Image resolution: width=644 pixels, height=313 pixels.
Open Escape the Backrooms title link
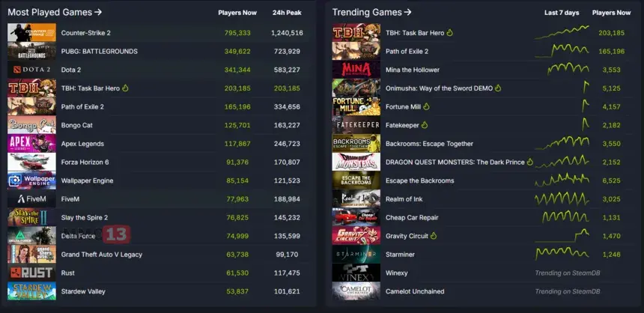pos(420,180)
